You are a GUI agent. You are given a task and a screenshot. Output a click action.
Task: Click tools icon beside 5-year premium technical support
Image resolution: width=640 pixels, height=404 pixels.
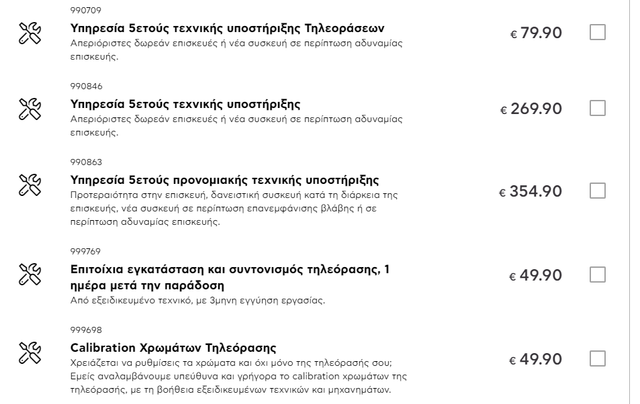[30, 186]
